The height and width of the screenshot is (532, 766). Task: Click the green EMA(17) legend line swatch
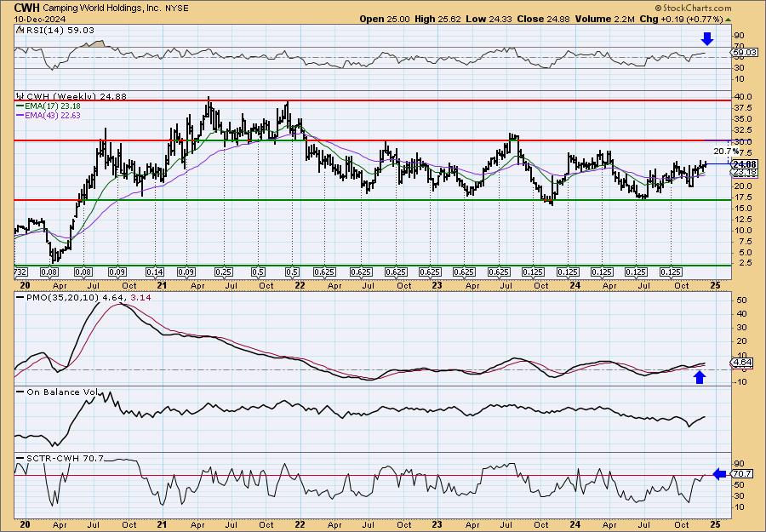click(x=20, y=106)
